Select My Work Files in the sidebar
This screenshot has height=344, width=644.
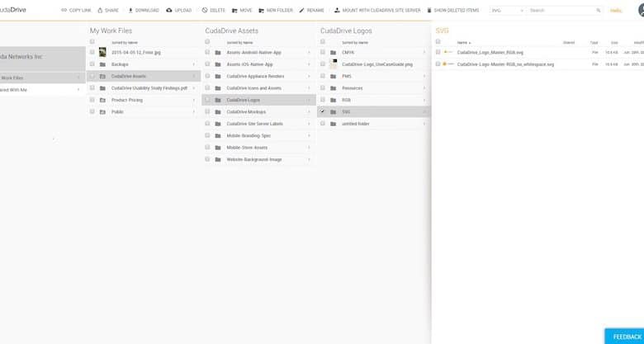coord(42,78)
